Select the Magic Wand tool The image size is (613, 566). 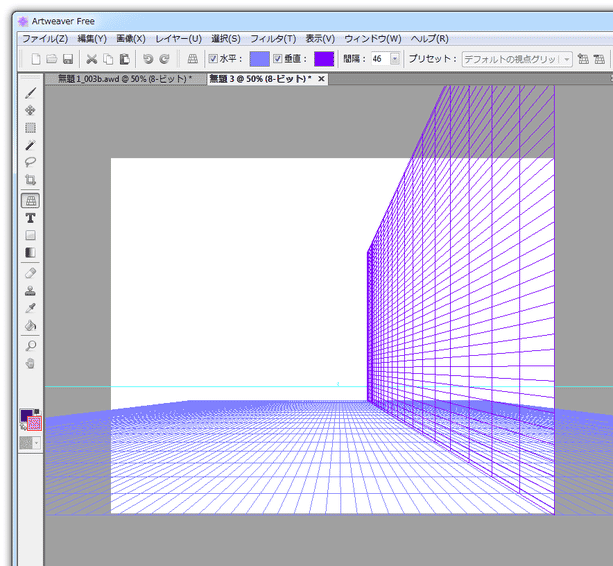click(30, 145)
